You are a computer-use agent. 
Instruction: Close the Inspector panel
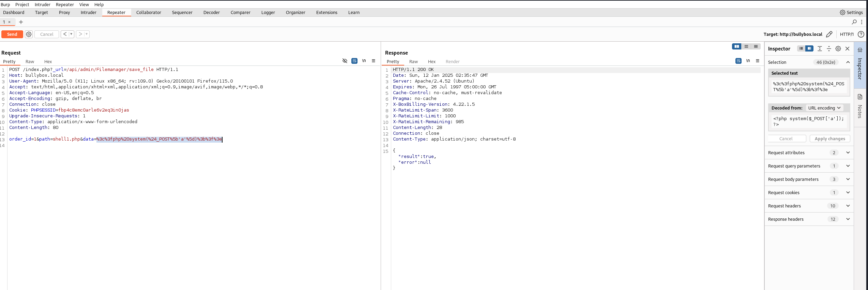pos(848,48)
